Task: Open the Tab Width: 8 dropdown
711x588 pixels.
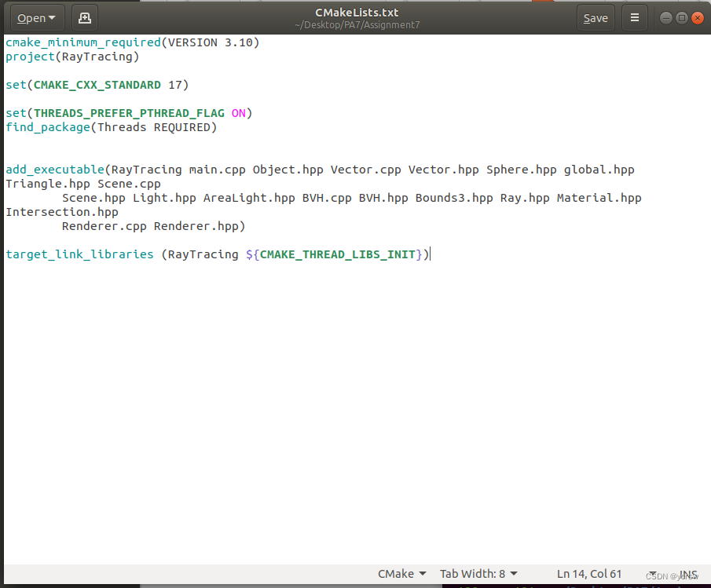Action: (478, 574)
